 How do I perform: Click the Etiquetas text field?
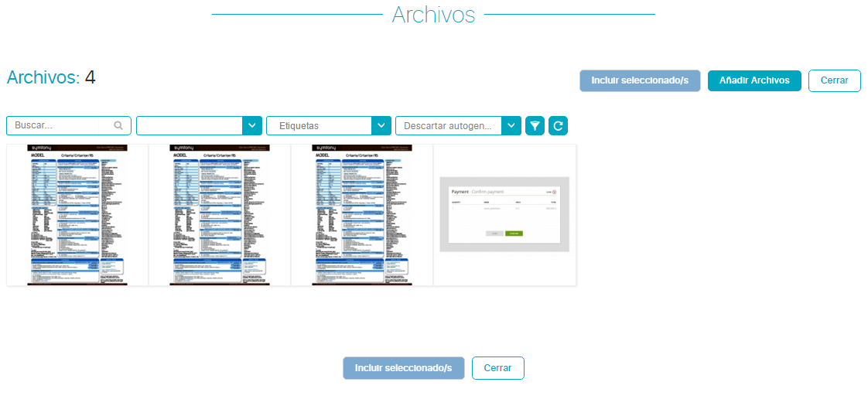319,125
